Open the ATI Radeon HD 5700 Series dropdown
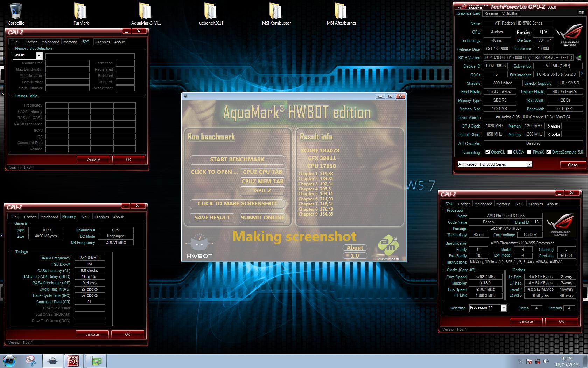 529,164
